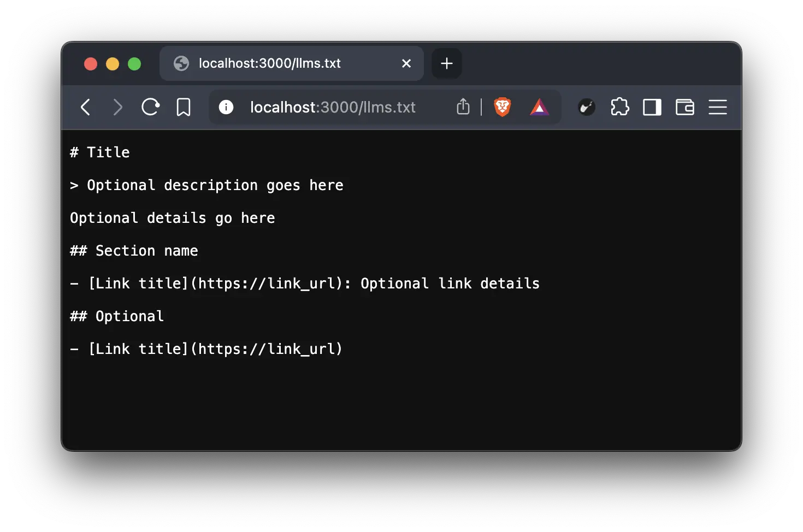Toggle the browser sidebar panel

click(652, 107)
